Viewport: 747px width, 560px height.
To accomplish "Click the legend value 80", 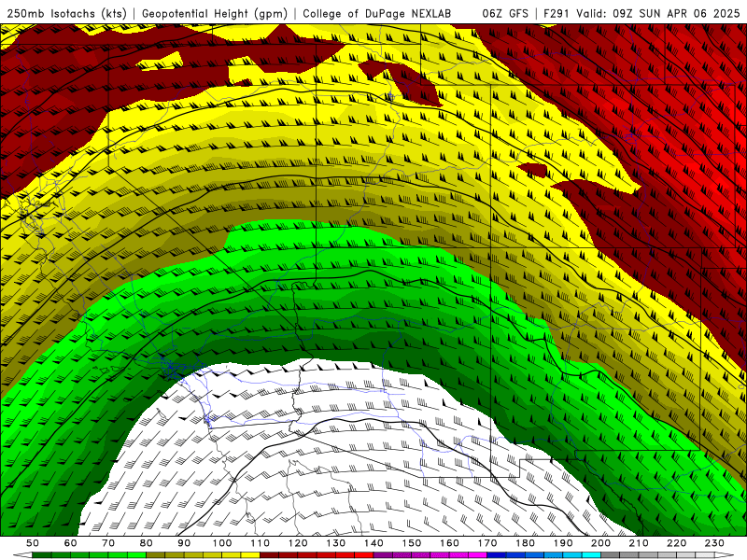I will (x=147, y=543).
